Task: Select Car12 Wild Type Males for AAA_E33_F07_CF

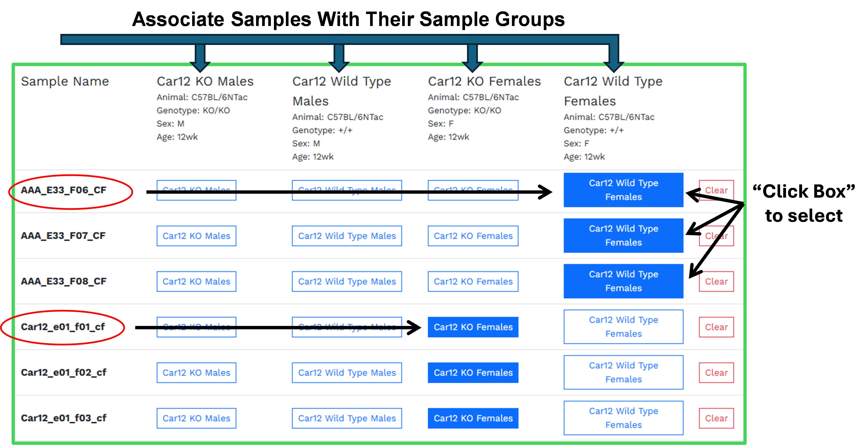Action: pyautogui.click(x=347, y=236)
